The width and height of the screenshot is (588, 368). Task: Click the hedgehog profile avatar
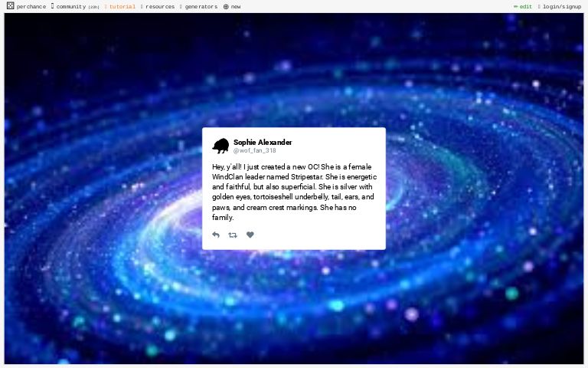[220, 146]
